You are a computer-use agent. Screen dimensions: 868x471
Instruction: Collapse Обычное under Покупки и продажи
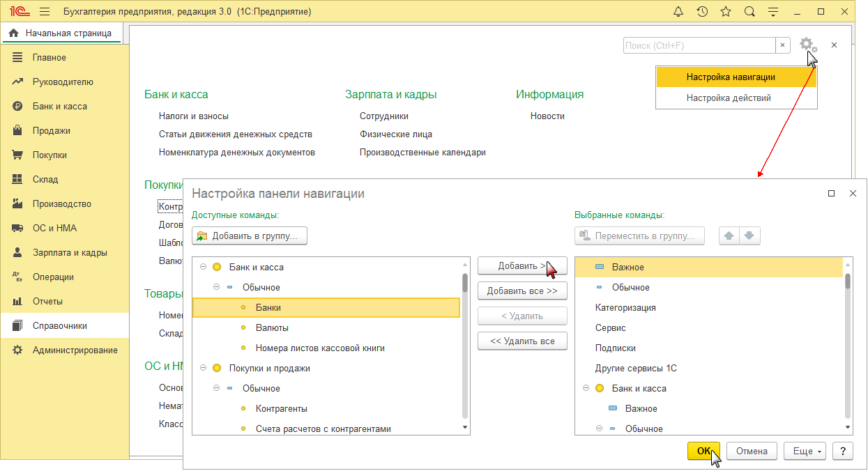216,388
